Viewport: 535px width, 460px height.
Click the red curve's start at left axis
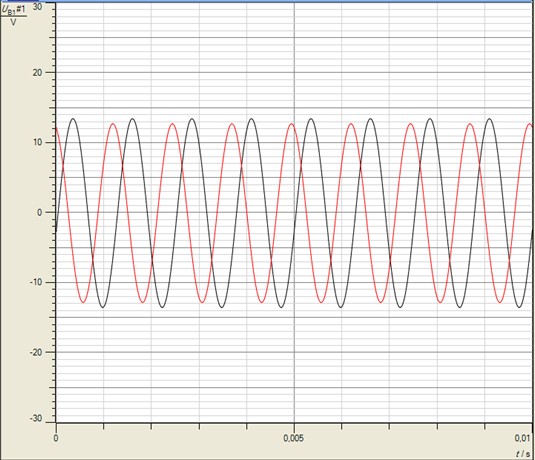pyautogui.click(x=57, y=128)
